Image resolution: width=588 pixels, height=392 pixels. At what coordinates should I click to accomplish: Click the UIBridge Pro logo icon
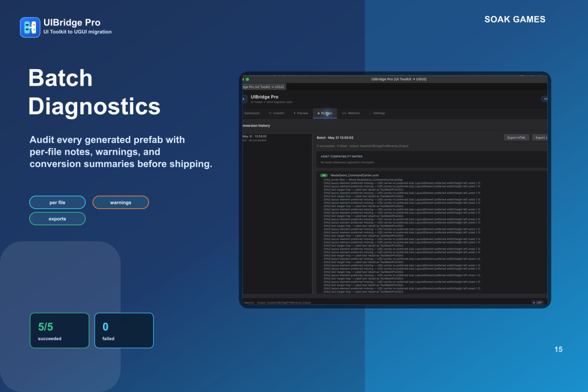(30, 27)
